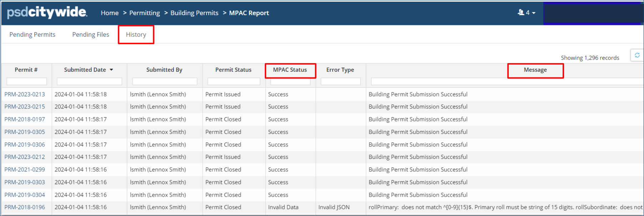Select the Pending Files tab
The height and width of the screenshot is (216, 644).
[x=91, y=35]
